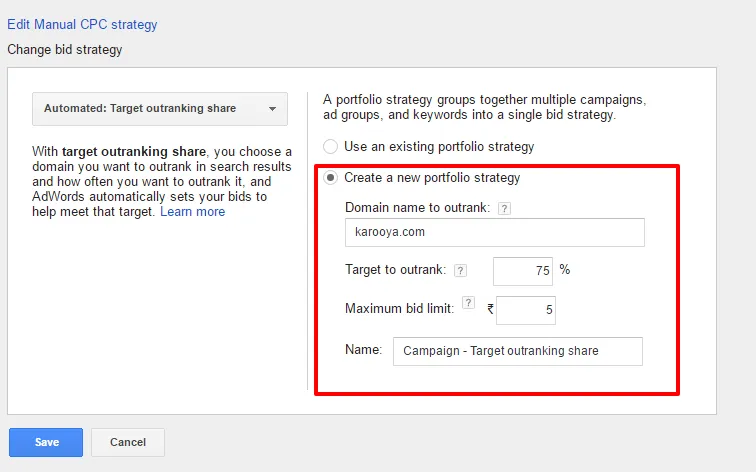Click the Target to outrank percentage field
756x472 pixels.
pyautogui.click(x=523, y=271)
